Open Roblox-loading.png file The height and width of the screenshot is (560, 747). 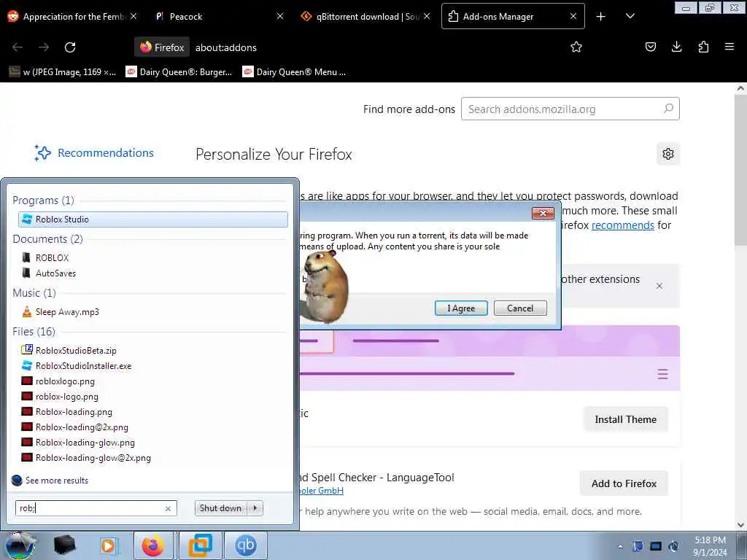click(66, 412)
